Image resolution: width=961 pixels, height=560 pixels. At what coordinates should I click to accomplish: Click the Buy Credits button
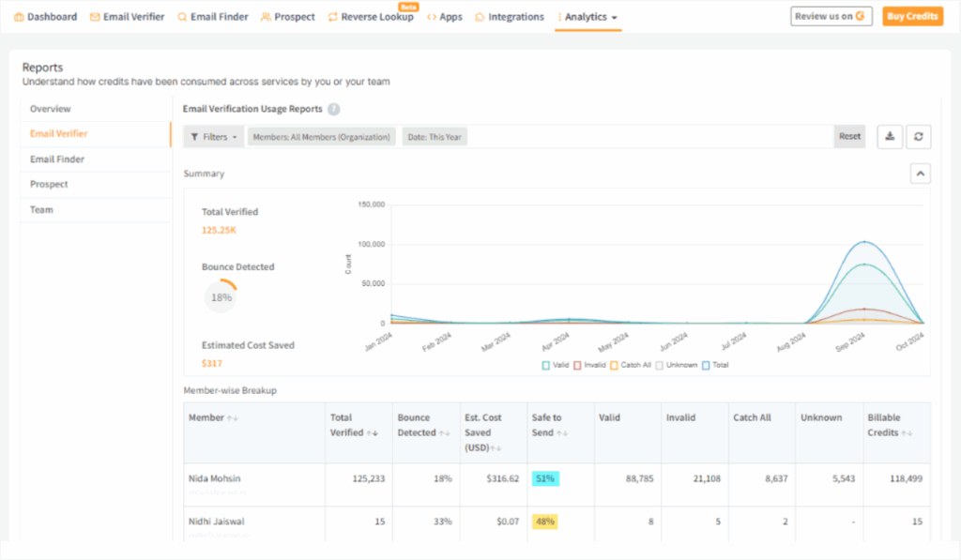tap(911, 16)
